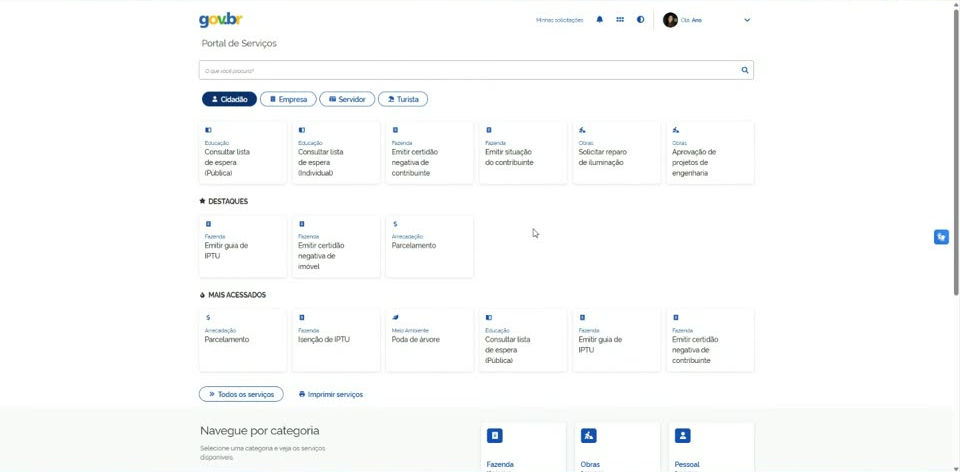
Task: Select the Cidadão tab
Action: (230, 99)
